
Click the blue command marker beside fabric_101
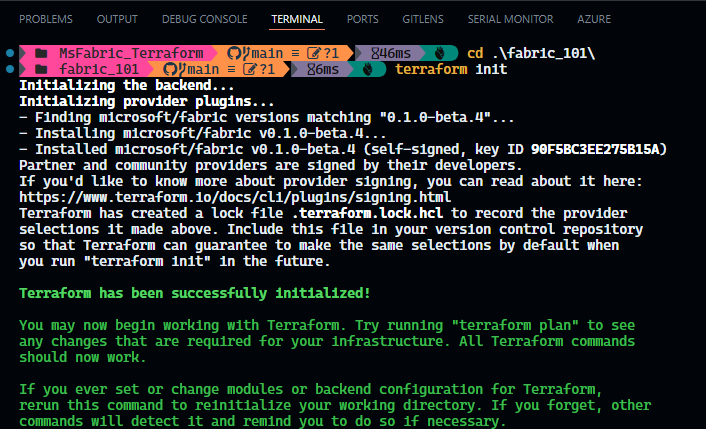(x=10, y=69)
